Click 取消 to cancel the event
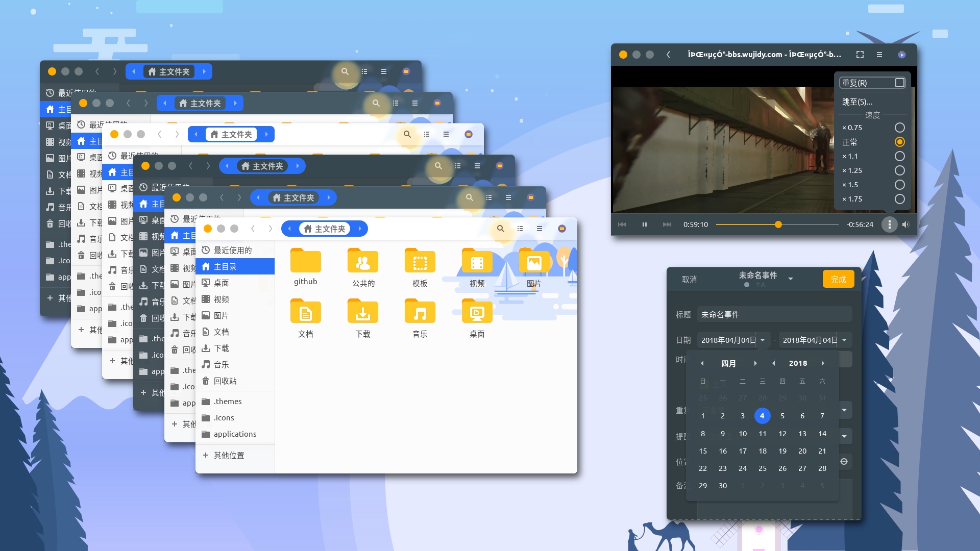Screen dimensions: 980x551 [689, 280]
